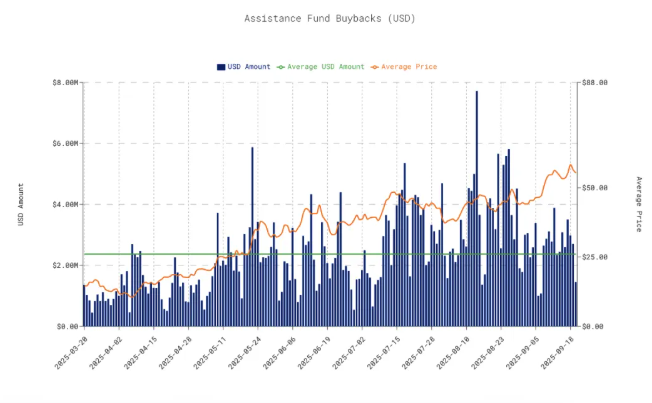Toggle the Average Price legend label
Image resolution: width=652 pixels, height=403 pixels.
tap(409, 67)
